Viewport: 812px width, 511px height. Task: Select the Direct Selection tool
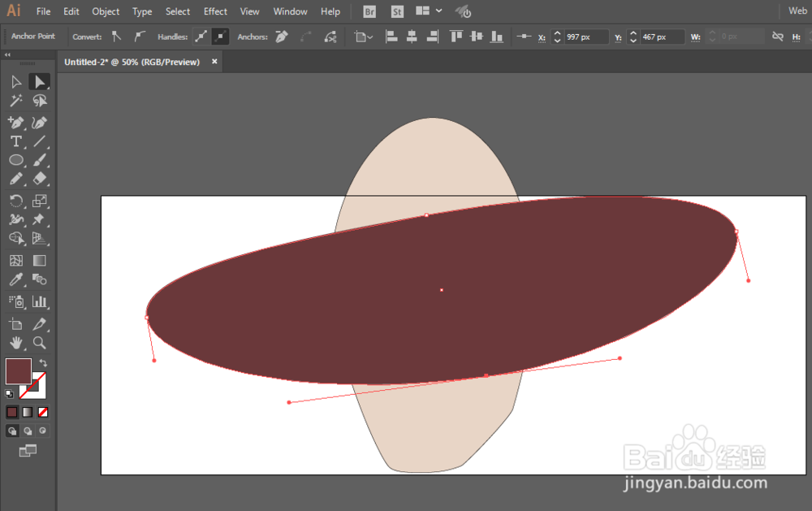(x=39, y=82)
